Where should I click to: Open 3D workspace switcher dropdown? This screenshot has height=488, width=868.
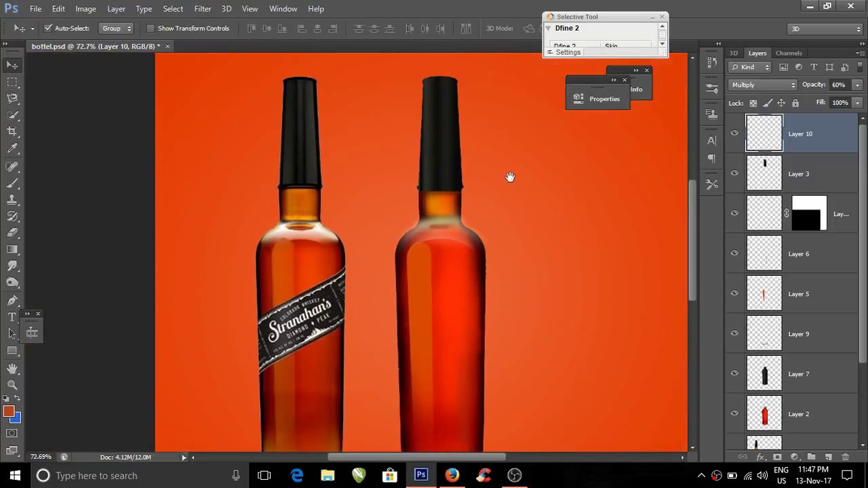coord(825,28)
